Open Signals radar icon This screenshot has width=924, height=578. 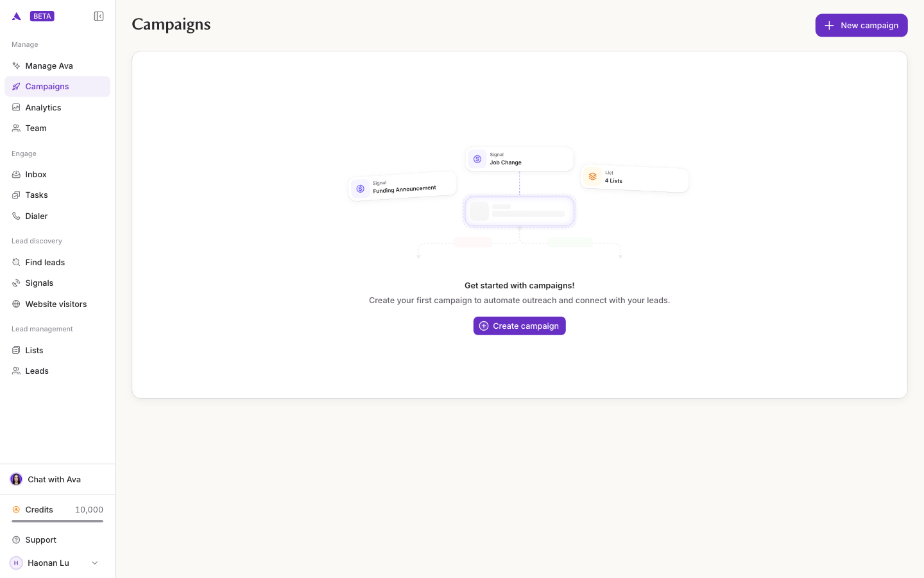pos(16,283)
